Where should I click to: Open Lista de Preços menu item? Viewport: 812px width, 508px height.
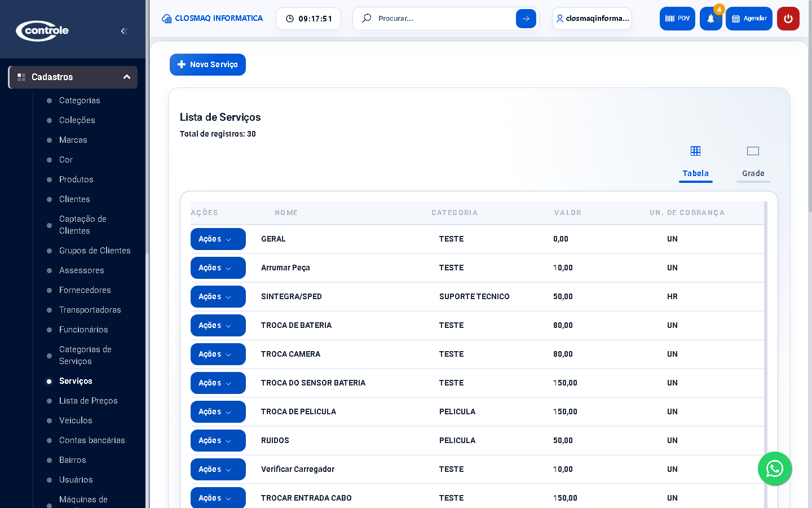[89, 401]
